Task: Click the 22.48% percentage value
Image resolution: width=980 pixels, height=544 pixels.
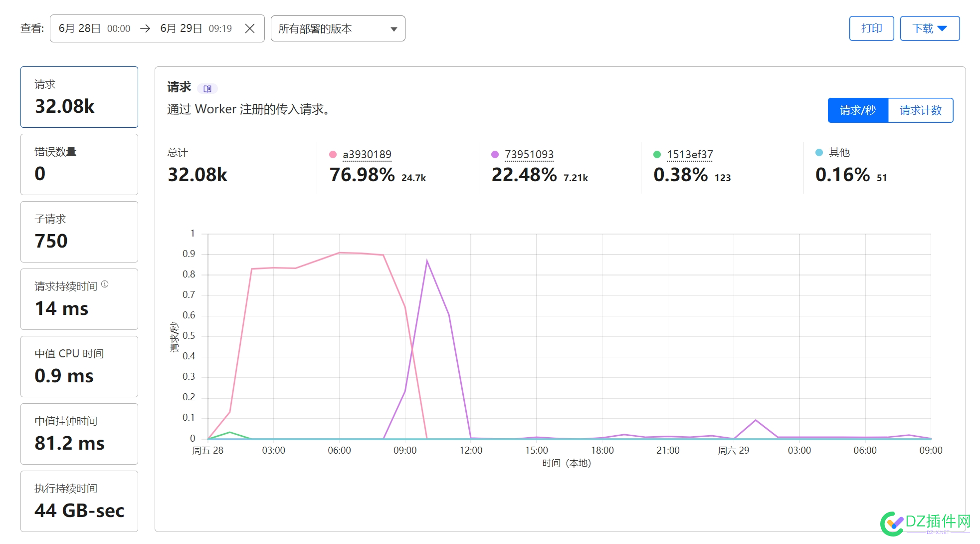Action: 524,175
